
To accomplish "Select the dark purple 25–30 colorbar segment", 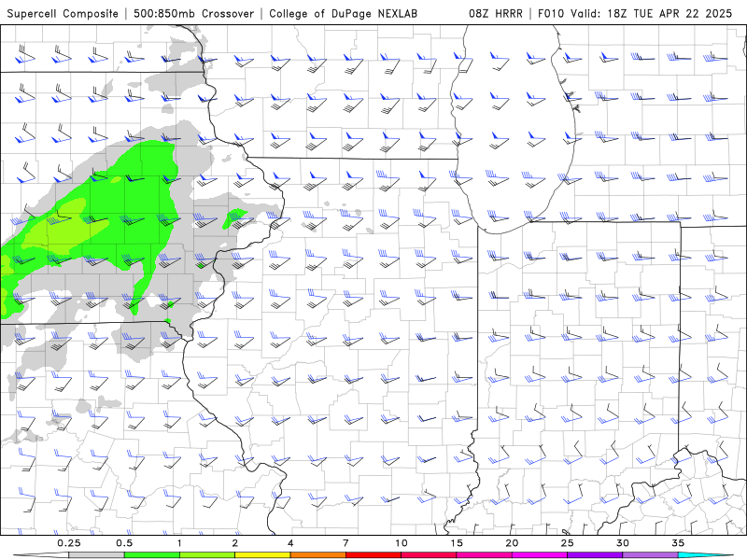I will coord(595,555).
